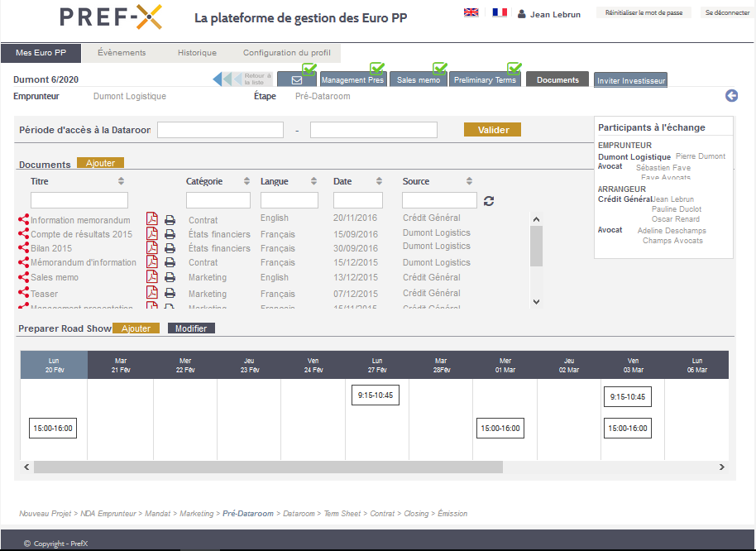Screen dimensions: 756x551
Task: Share the Mémorandum d'information document
Action: [x=23, y=262]
